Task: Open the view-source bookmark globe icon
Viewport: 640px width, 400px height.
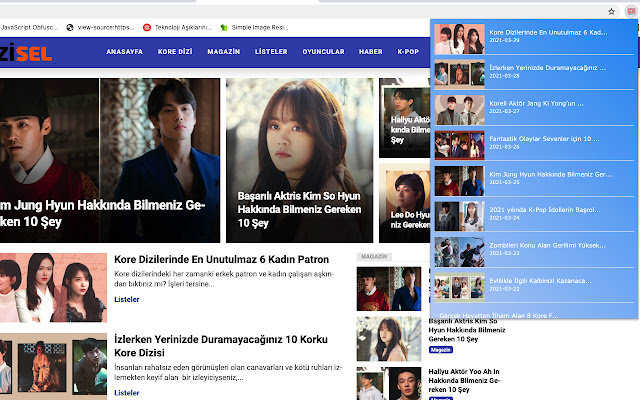Action: (70, 27)
